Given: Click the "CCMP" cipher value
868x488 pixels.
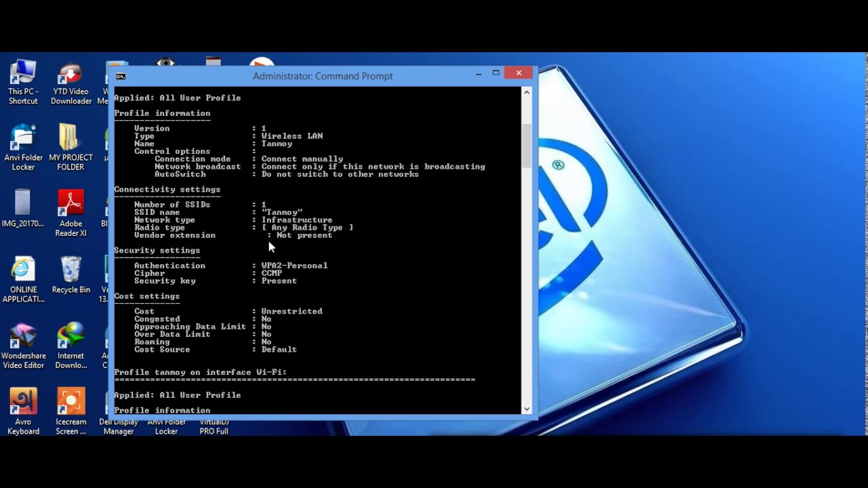Looking at the screenshot, I should point(271,273).
